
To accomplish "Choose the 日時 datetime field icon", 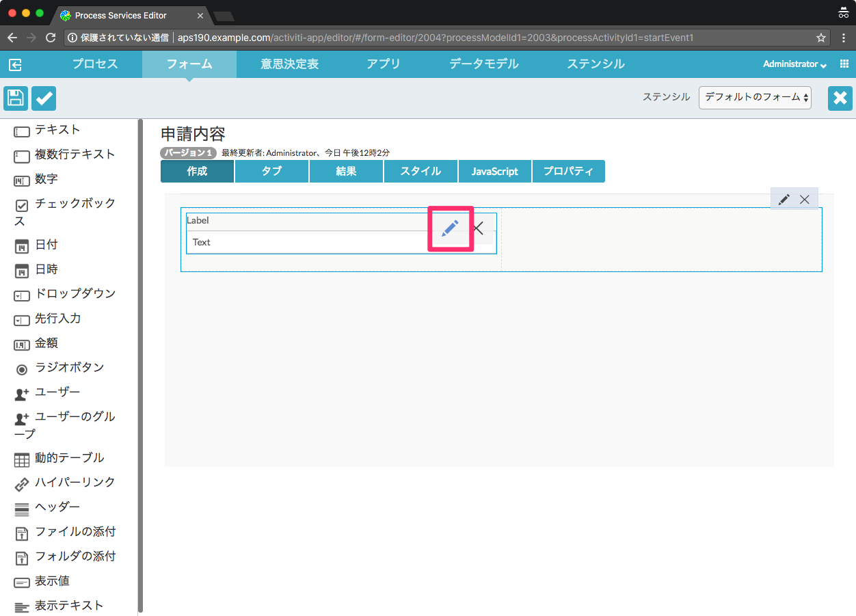I will point(22,271).
